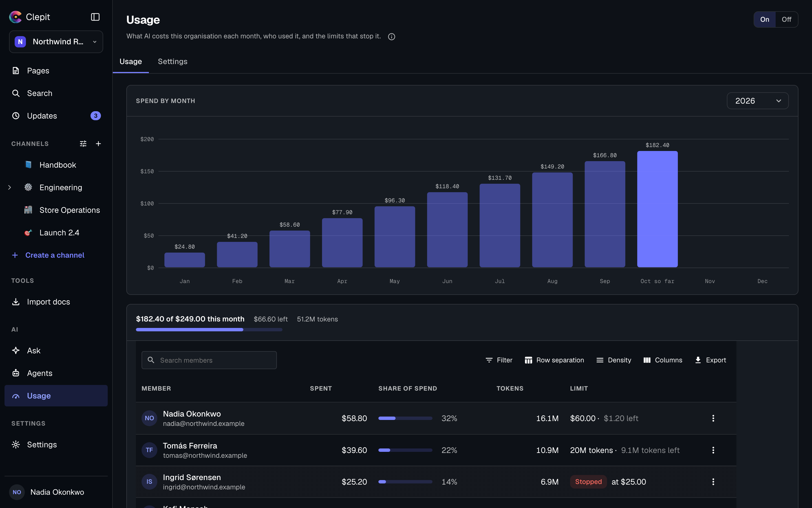Click the Sep bar in the chart
Image resolution: width=812 pixels, height=508 pixels.
click(x=605, y=214)
